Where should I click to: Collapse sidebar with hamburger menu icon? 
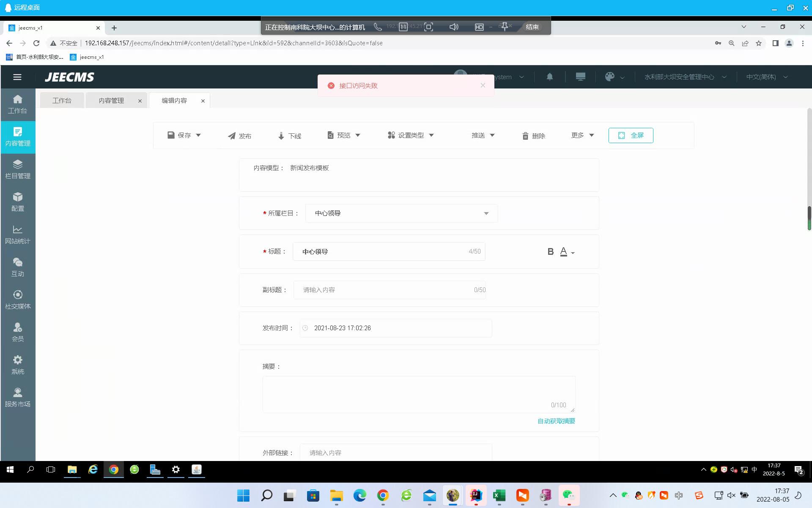(x=17, y=77)
